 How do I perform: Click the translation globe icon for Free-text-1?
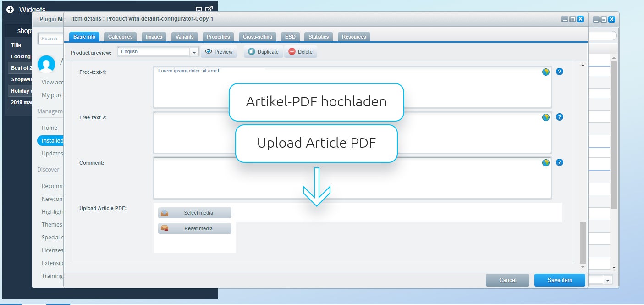pyautogui.click(x=545, y=72)
